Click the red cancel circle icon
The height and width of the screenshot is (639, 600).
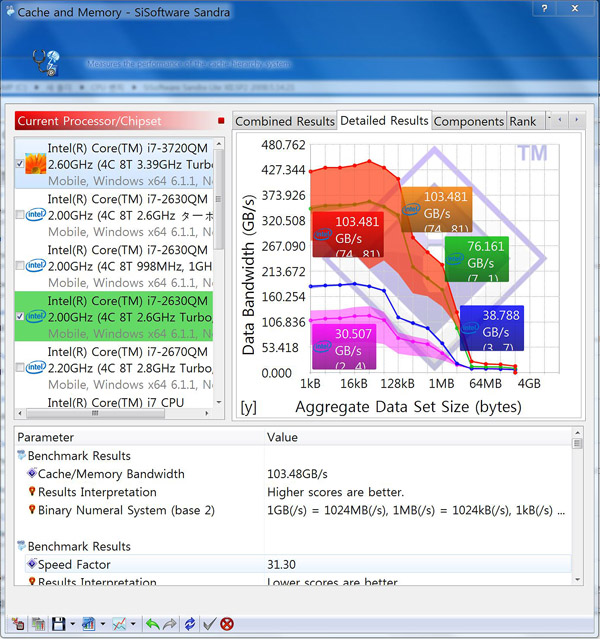tap(227, 624)
